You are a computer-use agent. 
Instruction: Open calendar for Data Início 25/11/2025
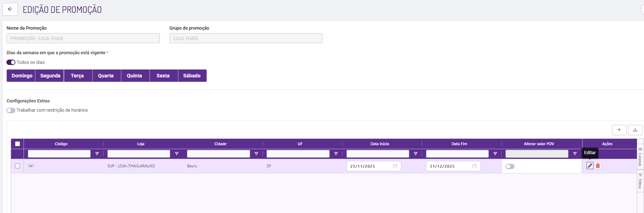(x=395, y=166)
